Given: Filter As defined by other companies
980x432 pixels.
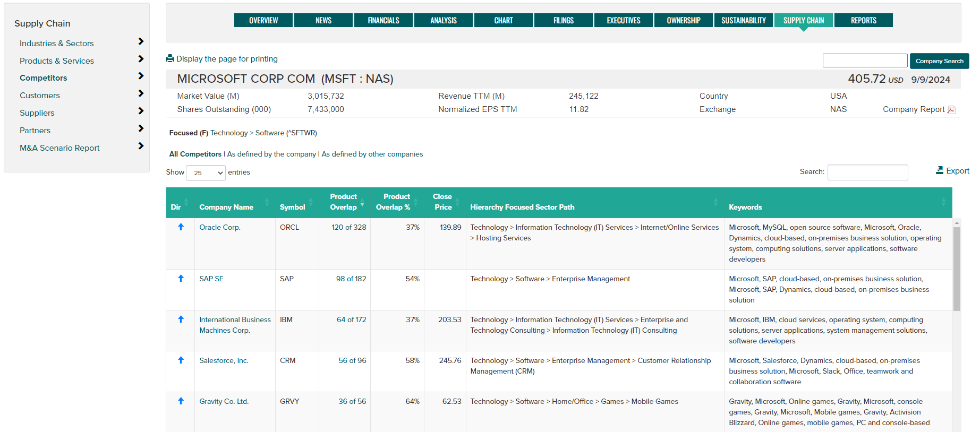Looking at the screenshot, I should click(x=372, y=154).
